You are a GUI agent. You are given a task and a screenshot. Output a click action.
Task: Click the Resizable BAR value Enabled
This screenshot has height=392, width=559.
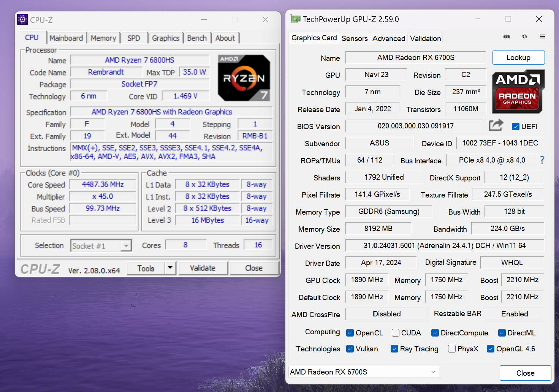(515, 314)
